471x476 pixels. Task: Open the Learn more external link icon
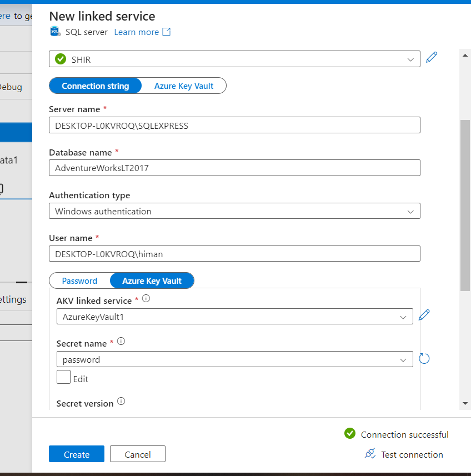pos(166,32)
